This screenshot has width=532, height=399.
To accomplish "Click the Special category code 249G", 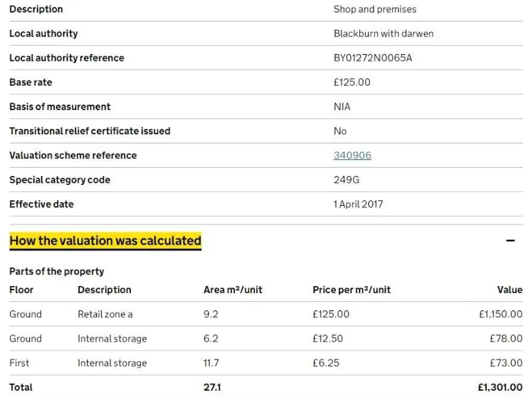I will pos(346,180).
